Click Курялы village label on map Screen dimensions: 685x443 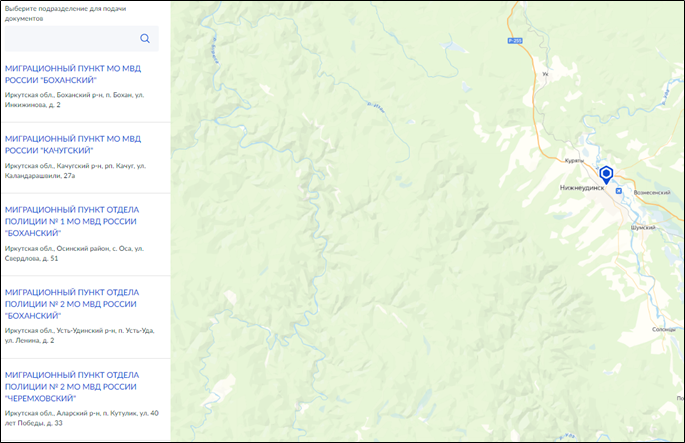574,161
